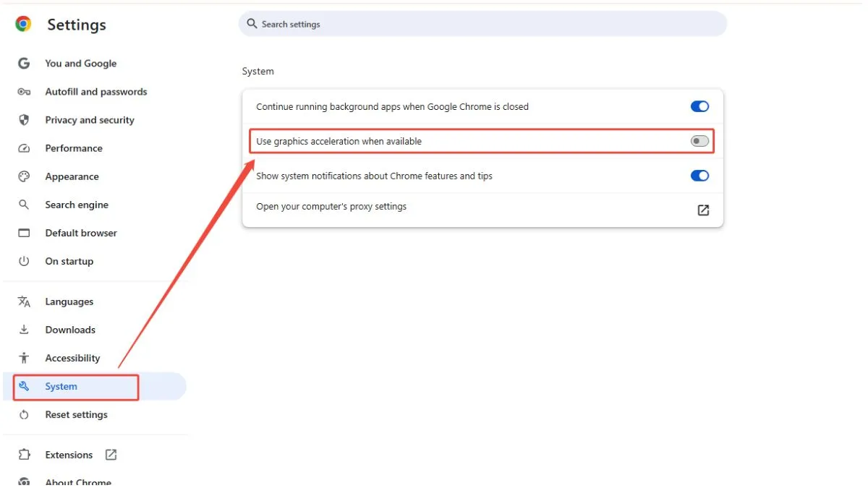The height and width of the screenshot is (488, 868).
Task: Click the wrench System icon
Action: tap(24, 386)
